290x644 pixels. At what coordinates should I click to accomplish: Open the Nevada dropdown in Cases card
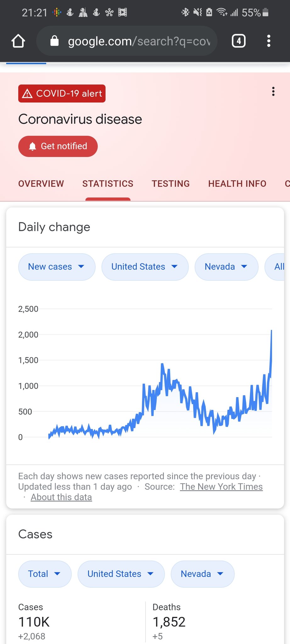[x=202, y=574]
